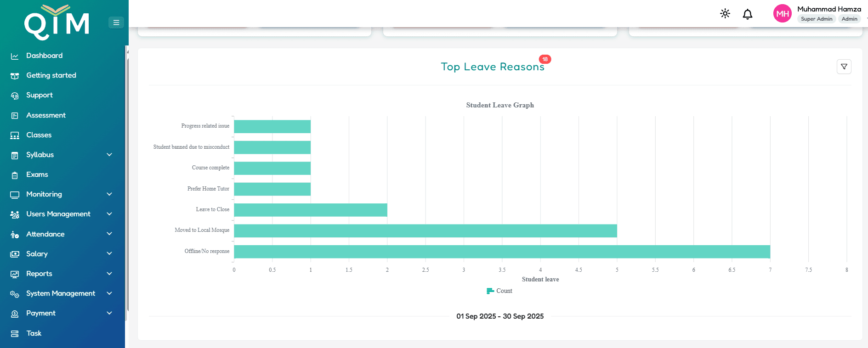
Task: Click the Offline/No response bar
Action: click(x=502, y=252)
